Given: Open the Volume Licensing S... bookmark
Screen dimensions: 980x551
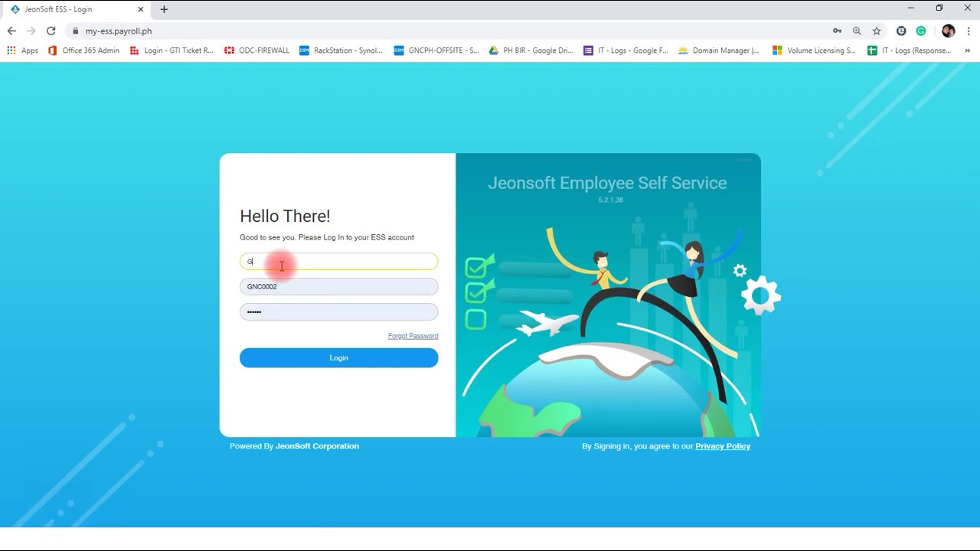Looking at the screenshot, I should (x=814, y=51).
